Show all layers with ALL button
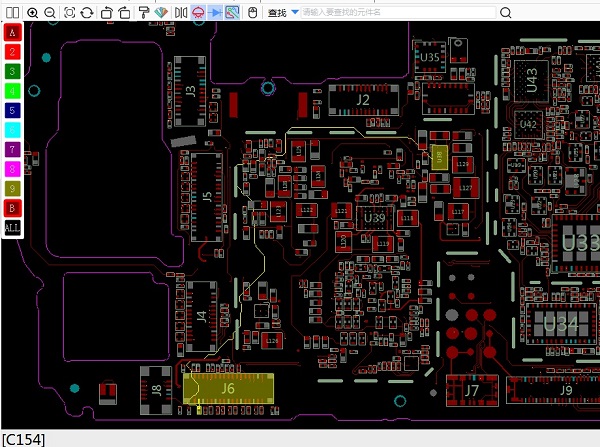This screenshot has height=447, width=600. click(12, 227)
